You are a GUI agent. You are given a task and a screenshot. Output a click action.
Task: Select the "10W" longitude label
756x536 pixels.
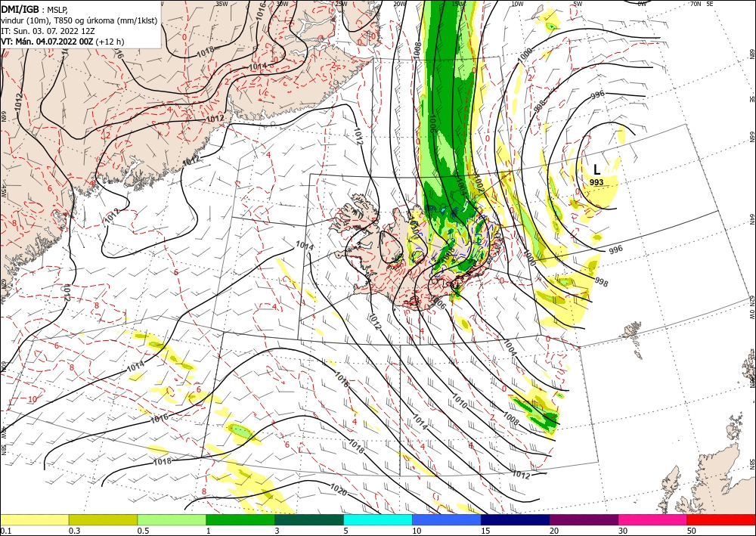pos(517,3)
